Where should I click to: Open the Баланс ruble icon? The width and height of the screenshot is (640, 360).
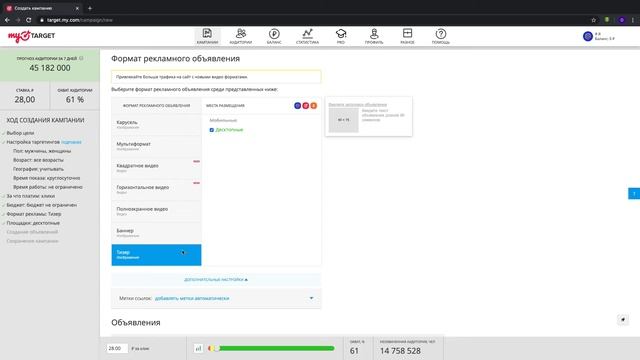(x=274, y=33)
